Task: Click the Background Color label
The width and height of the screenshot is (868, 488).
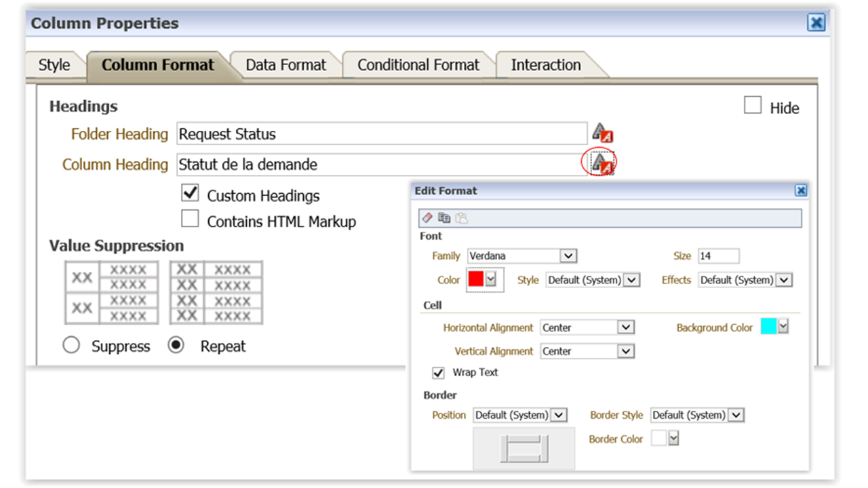Action: click(x=715, y=327)
